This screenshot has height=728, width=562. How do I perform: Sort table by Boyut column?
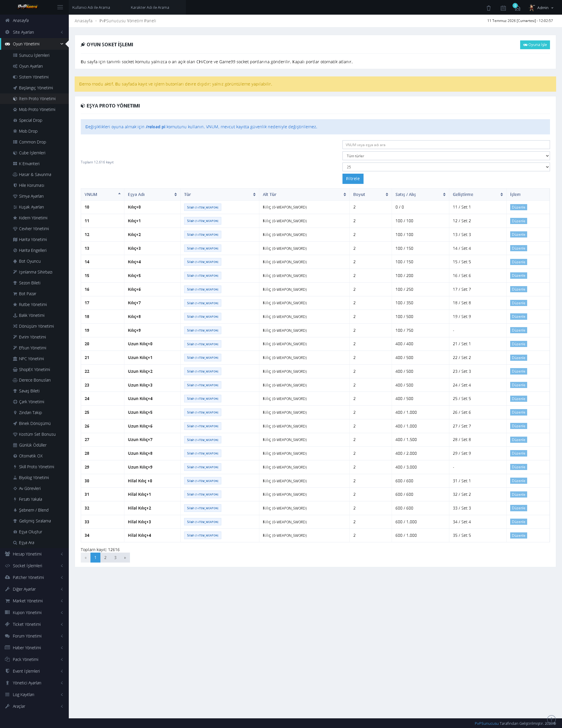point(371,194)
